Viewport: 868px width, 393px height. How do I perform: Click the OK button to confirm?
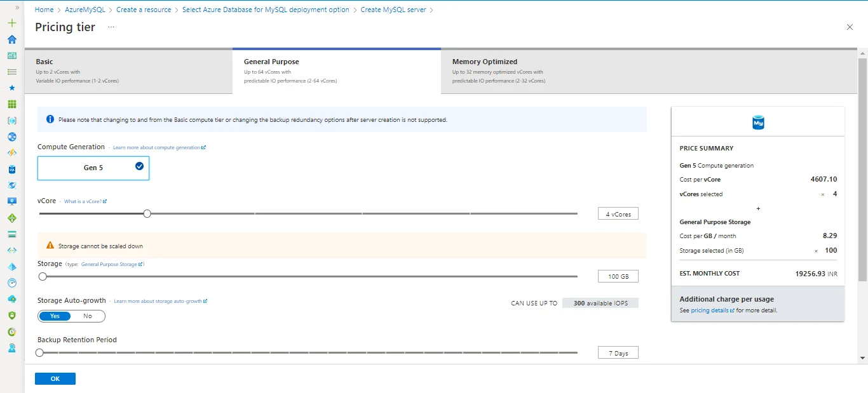tap(55, 378)
